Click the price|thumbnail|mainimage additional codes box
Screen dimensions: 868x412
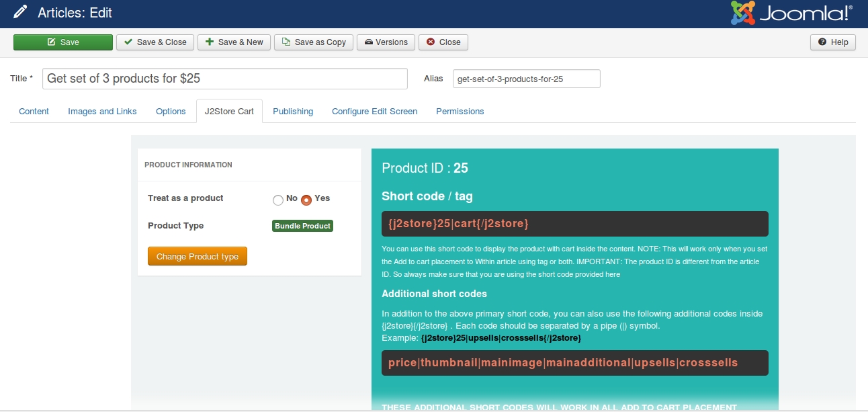tap(574, 363)
